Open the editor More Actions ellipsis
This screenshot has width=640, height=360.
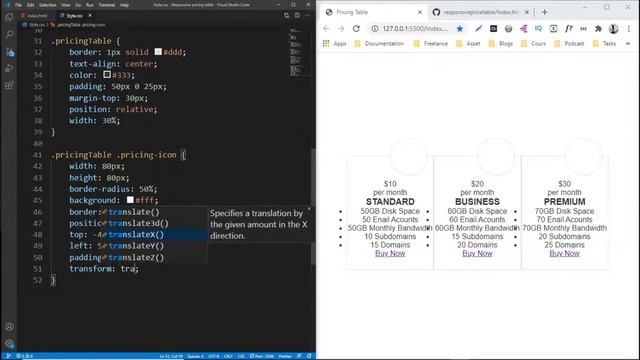point(307,16)
